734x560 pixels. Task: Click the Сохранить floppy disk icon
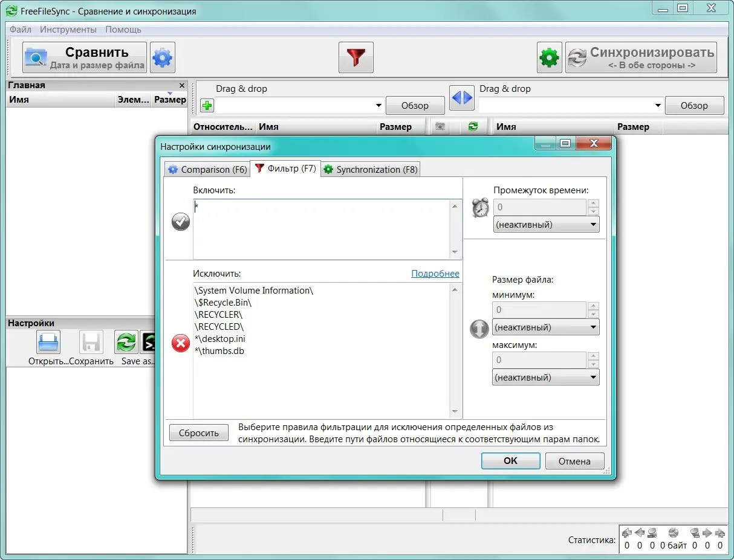(x=91, y=343)
